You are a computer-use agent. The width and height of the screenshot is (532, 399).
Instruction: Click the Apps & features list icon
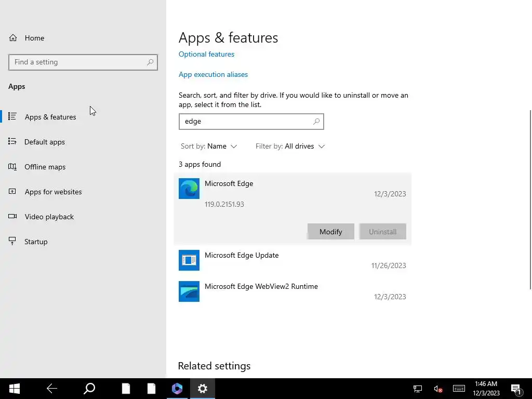(x=12, y=116)
